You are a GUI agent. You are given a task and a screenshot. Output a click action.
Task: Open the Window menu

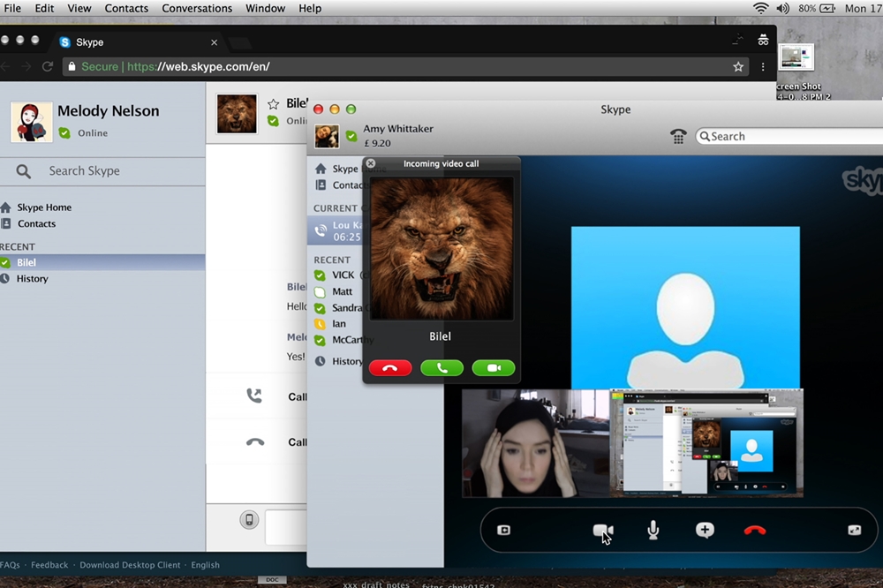tap(265, 9)
